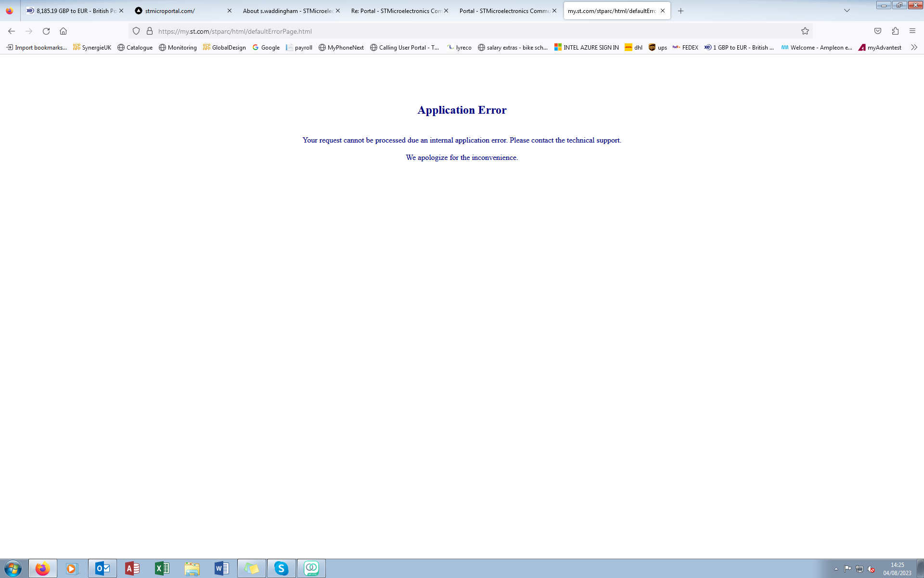Image resolution: width=924 pixels, height=578 pixels.
Task: Open the list-all-tabs dropdown arrow
Action: 847,11
